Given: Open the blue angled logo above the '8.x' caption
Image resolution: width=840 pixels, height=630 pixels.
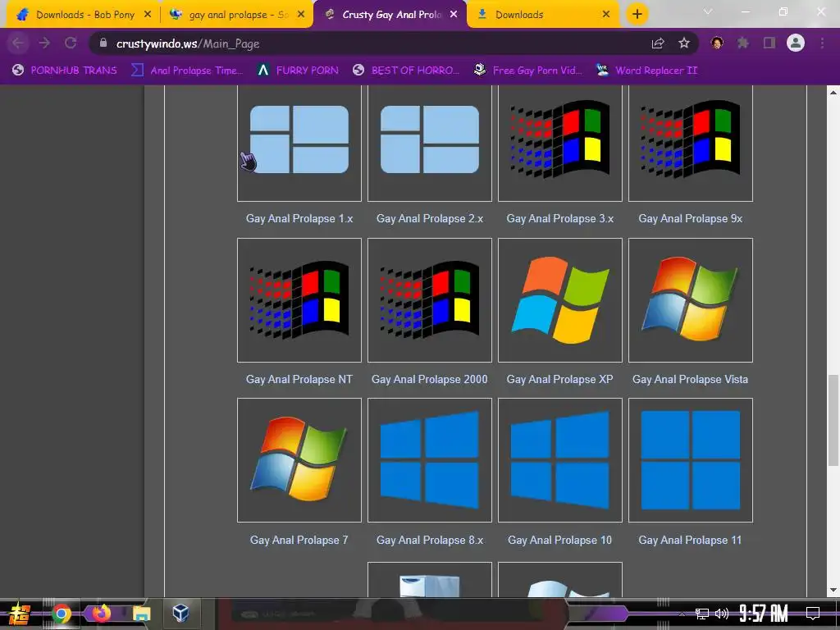Looking at the screenshot, I should (x=430, y=459).
